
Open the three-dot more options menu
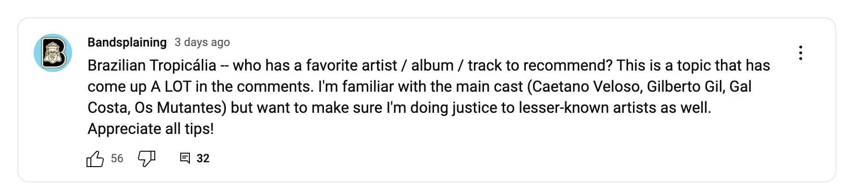click(x=800, y=53)
